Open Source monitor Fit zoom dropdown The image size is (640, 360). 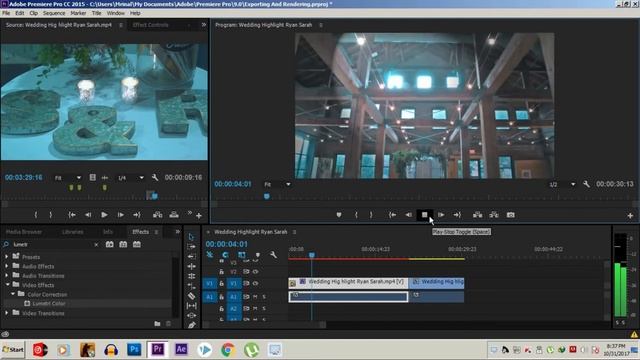[68, 178]
